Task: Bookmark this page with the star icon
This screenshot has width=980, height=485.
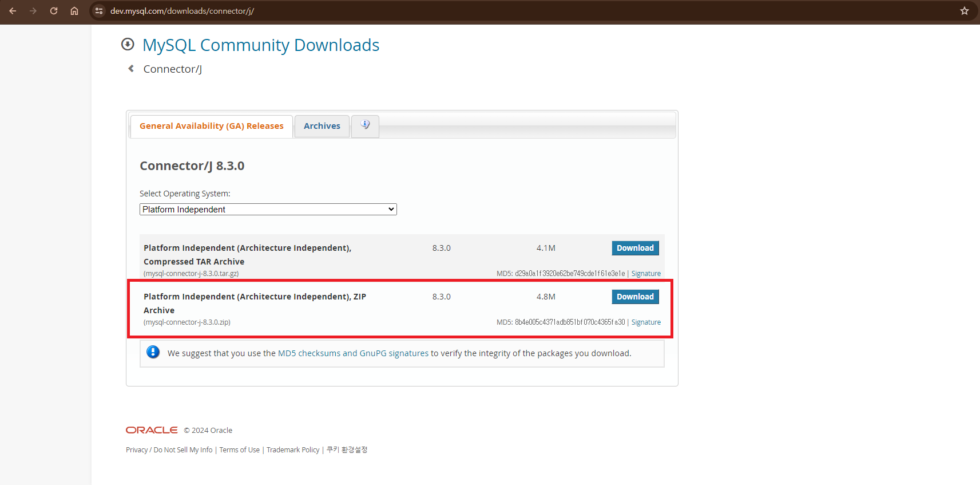Action: click(965, 11)
